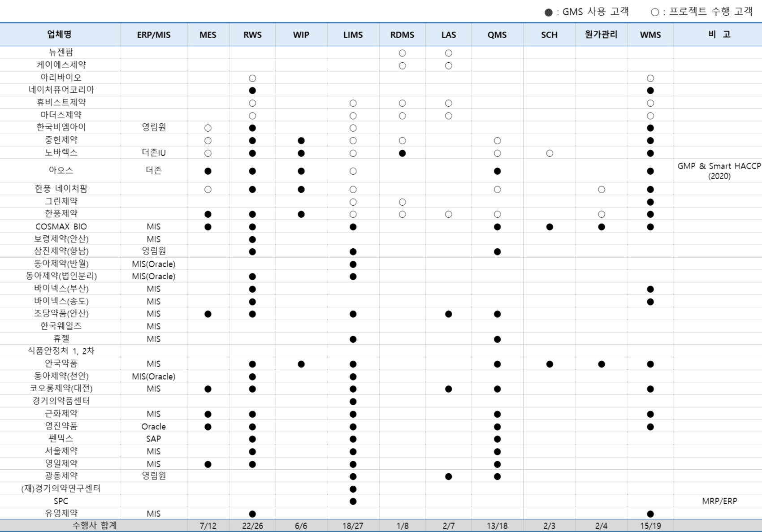Click the 22/26 total under RWS

tap(252, 526)
